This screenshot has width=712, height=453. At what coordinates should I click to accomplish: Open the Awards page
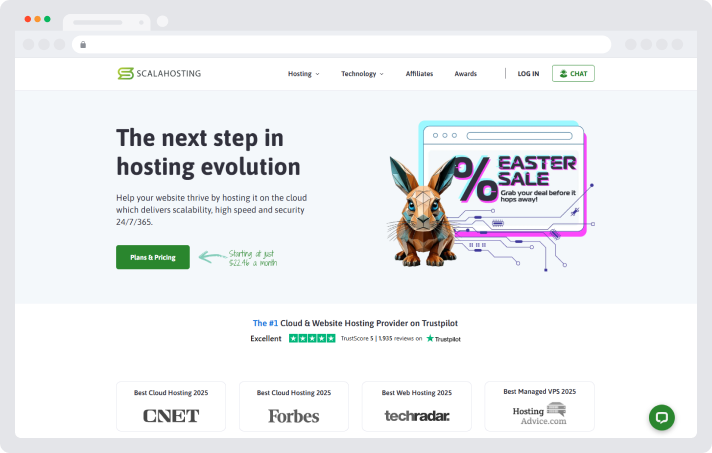pos(465,74)
